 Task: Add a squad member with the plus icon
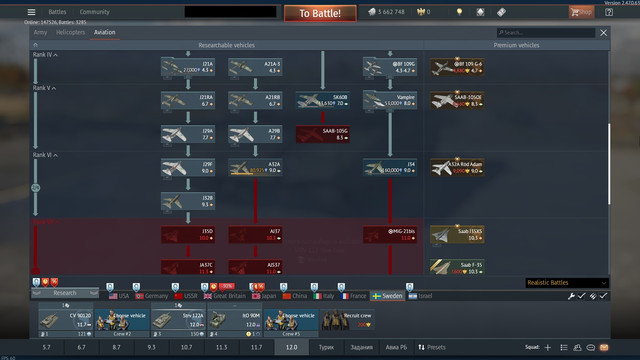(x=548, y=347)
